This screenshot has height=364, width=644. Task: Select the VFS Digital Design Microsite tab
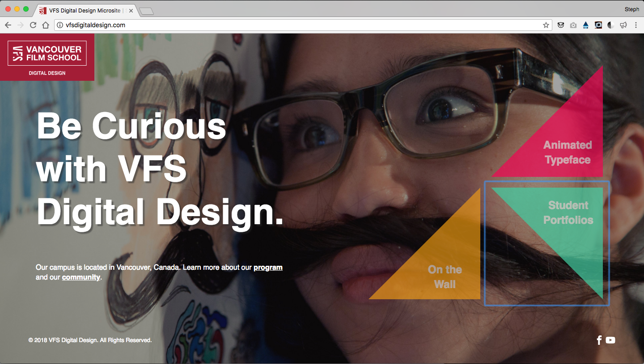[86, 11]
